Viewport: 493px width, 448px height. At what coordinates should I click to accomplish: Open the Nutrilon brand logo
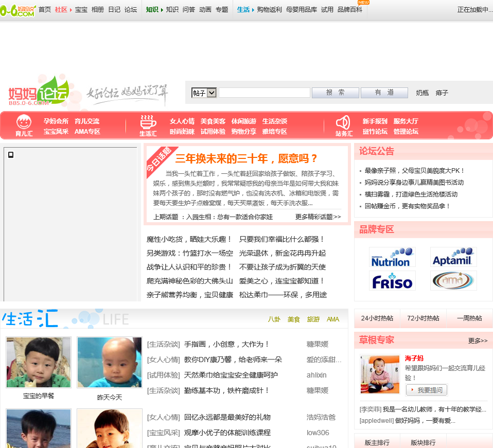pyautogui.click(x=392, y=257)
